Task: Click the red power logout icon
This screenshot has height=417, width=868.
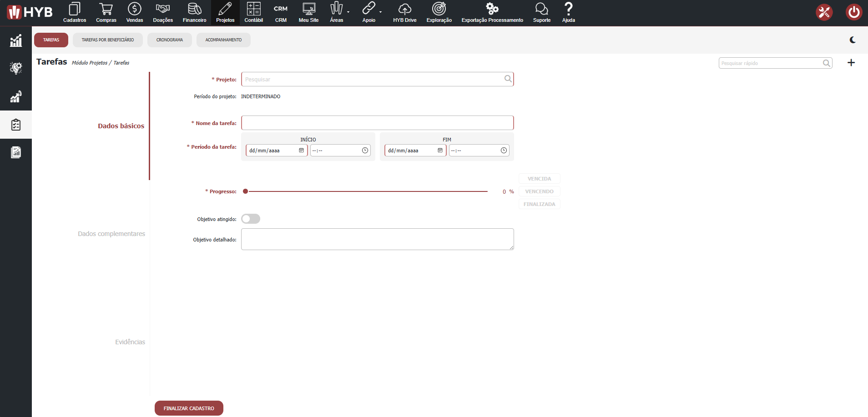Action: (x=853, y=12)
